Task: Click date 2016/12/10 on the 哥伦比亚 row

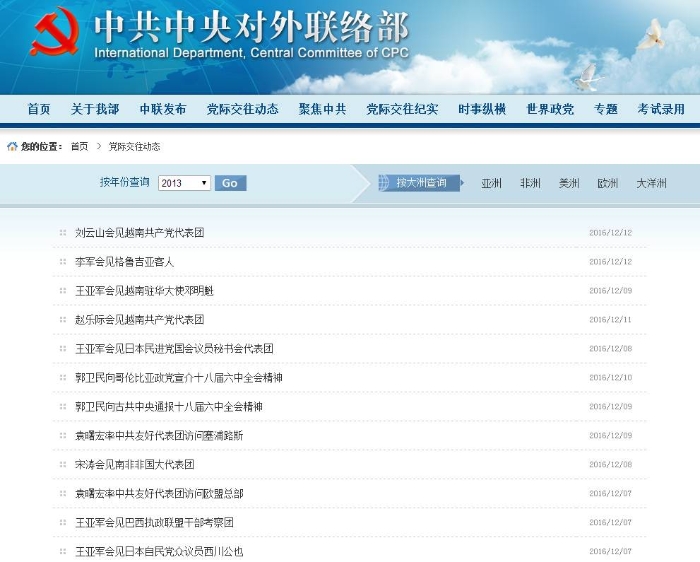Action: (x=611, y=378)
